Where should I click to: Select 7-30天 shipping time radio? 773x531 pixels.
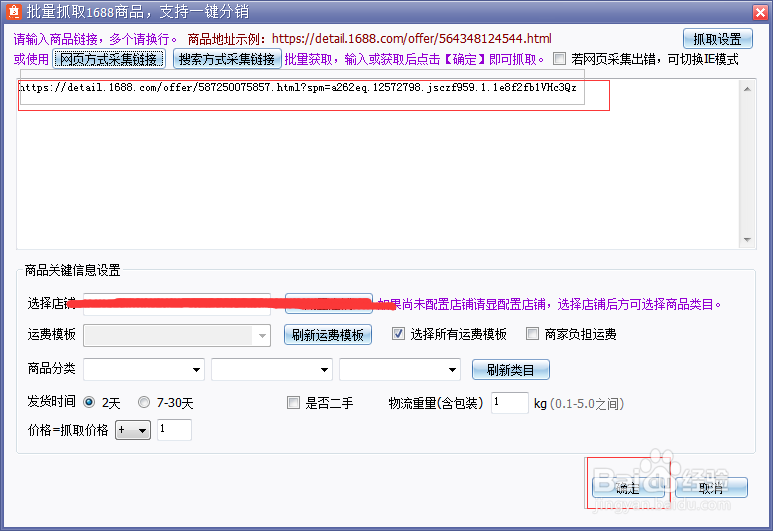tap(144, 402)
